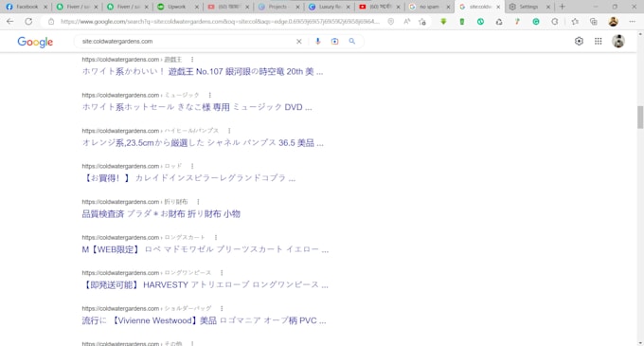Open more options for ハイヒール/パンプス result
The image size is (644, 346).
coord(229,131)
